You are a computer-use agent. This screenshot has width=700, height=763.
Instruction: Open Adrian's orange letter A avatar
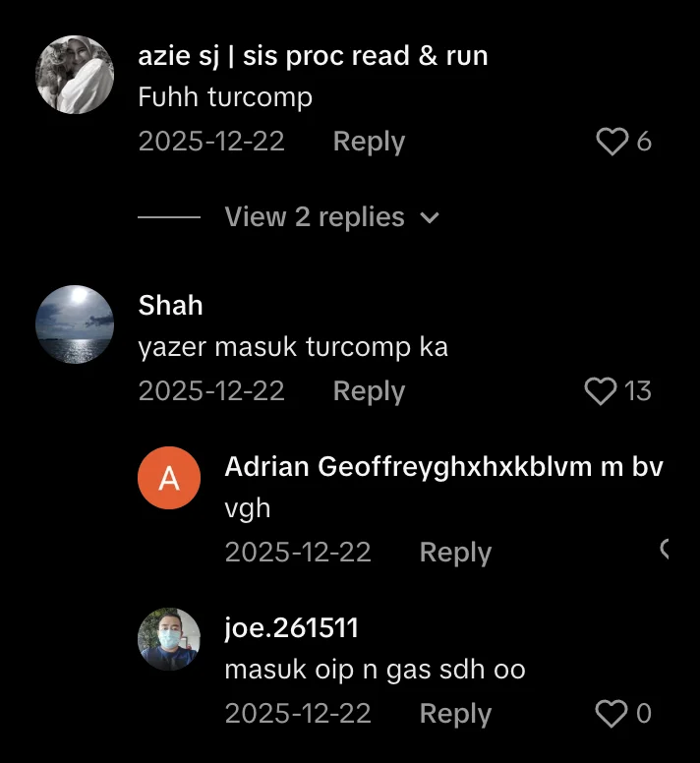[x=169, y=478]
